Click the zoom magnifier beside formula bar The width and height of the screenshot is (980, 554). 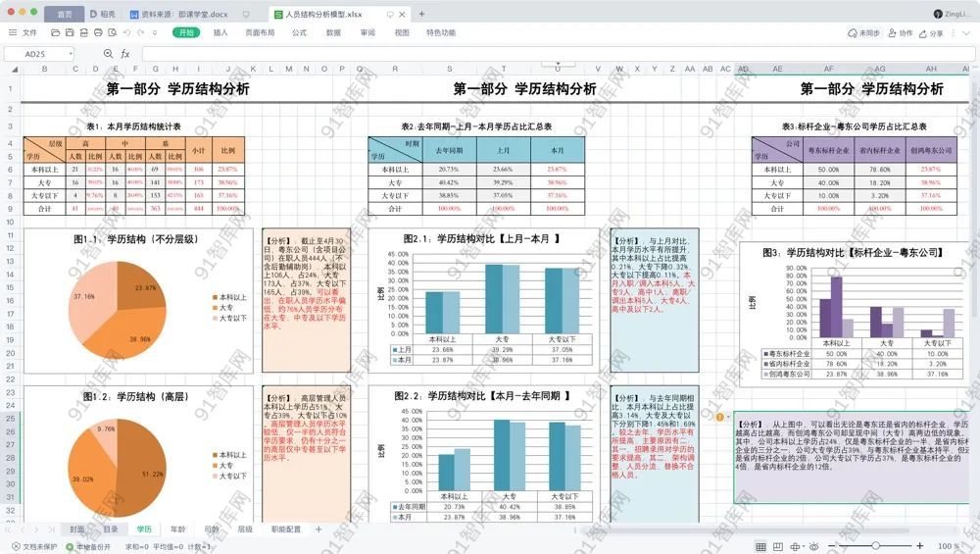pyautogui.click(x=108, y=54)
